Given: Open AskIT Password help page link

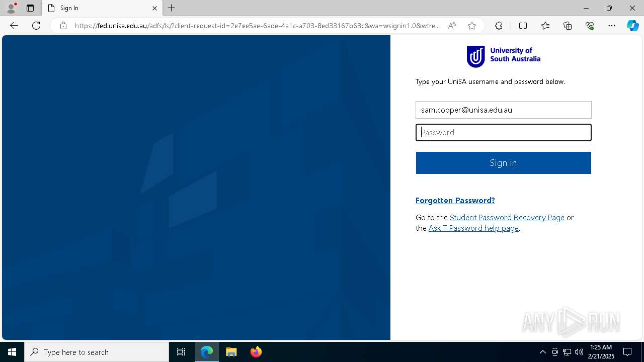Looking at the screenshot, I should pos(473,228).
